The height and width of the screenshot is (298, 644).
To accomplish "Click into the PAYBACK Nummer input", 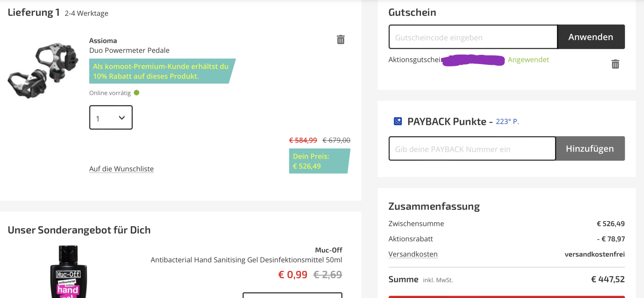I will [x=472, y=149].
